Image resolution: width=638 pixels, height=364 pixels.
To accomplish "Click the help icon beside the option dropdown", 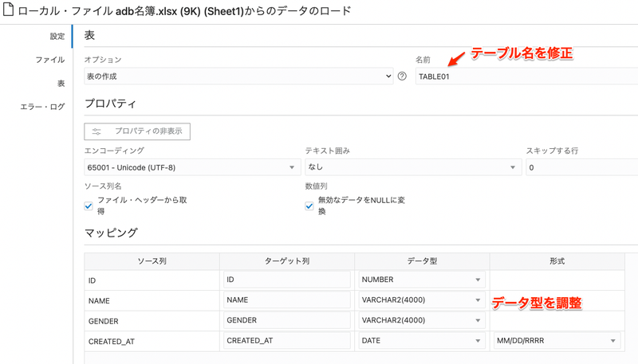I will tap(402, 76).
